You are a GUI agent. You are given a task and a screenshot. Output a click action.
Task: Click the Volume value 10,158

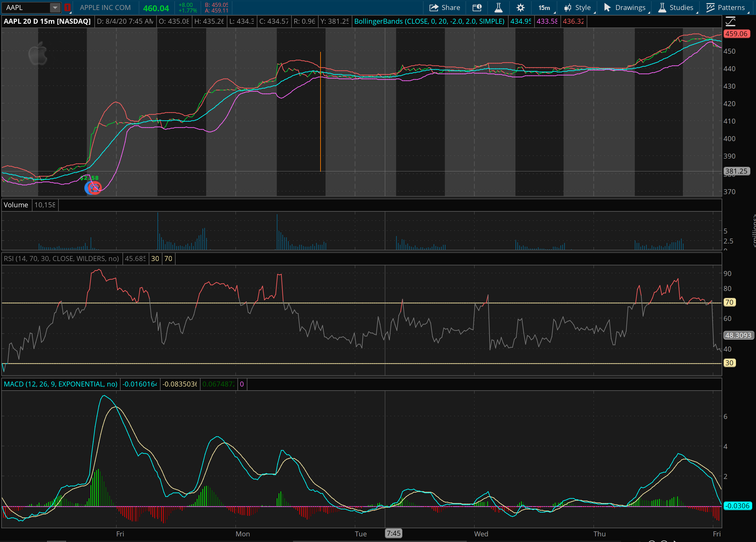tap(45, 205)
